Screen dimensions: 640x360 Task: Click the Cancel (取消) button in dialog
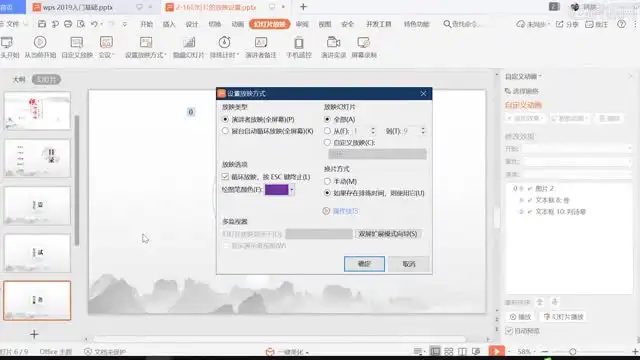tap(409, 264)
